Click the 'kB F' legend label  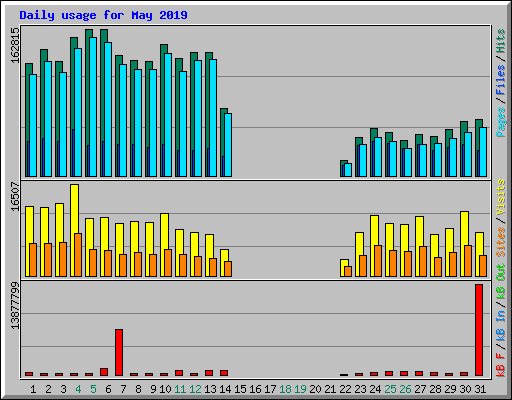tap(501, 365)
